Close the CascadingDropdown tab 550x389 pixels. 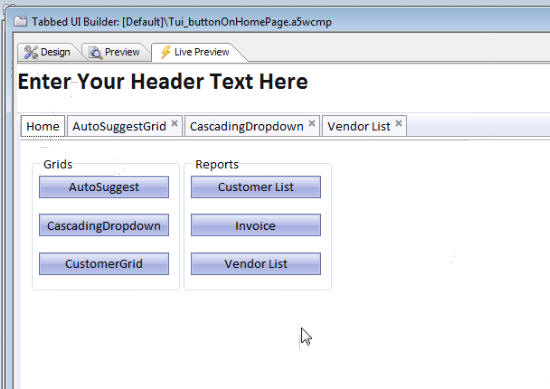coord(312,123)
